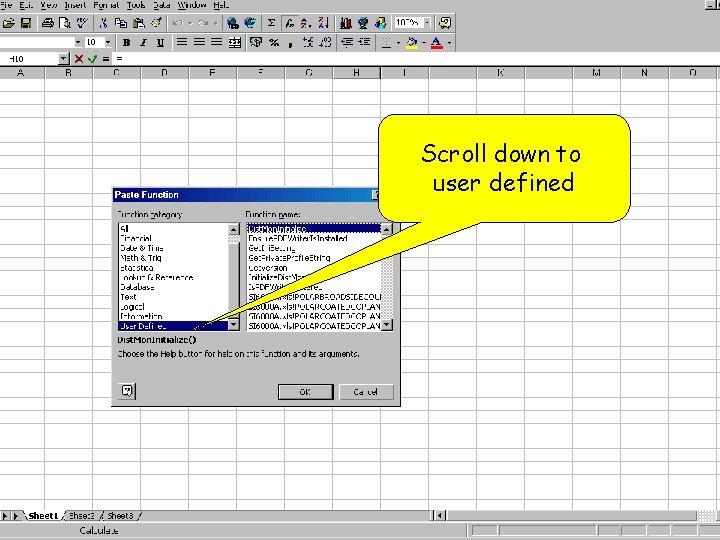This screenshot has width=720, height=540.
Task: Expand the Name Box dropdown arrow
Action: click(x=64, y=59)
